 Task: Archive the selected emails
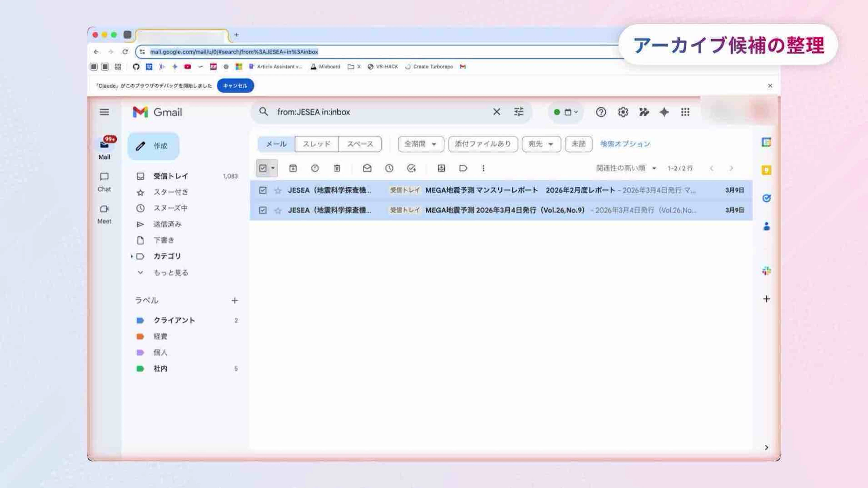[x=293, y=168]
